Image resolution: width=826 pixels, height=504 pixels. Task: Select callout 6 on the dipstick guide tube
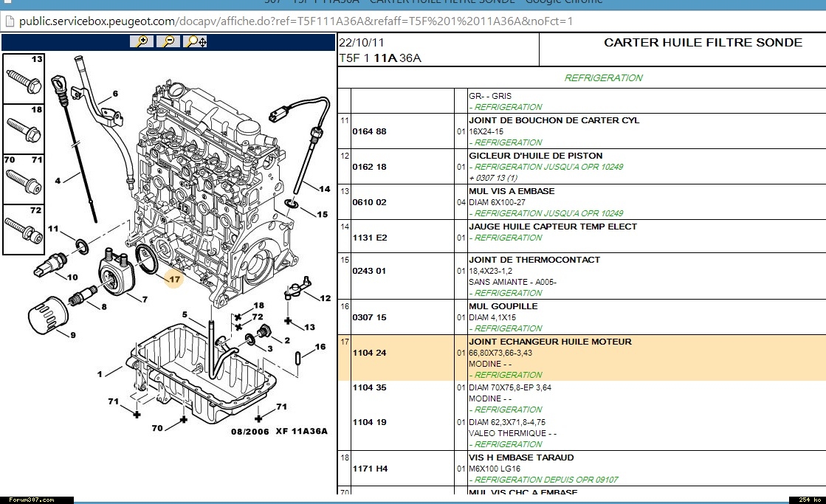(x=115, y=94)
